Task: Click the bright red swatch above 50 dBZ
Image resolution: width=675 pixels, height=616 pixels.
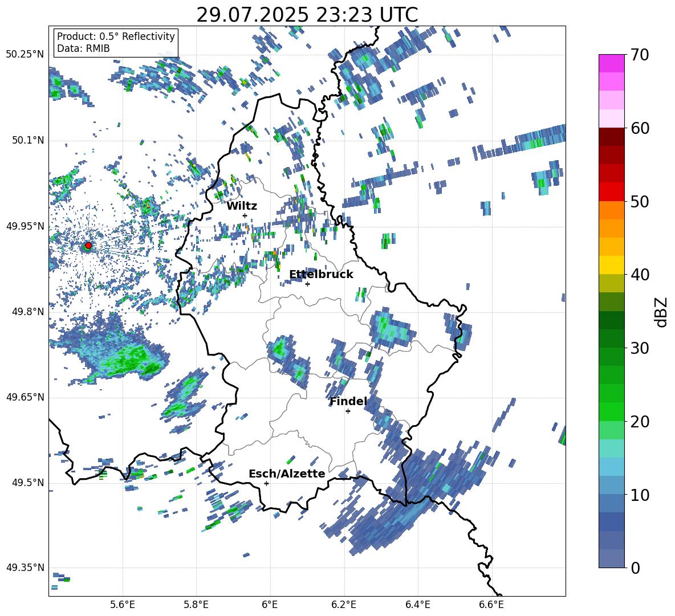Action: [611, 192]
